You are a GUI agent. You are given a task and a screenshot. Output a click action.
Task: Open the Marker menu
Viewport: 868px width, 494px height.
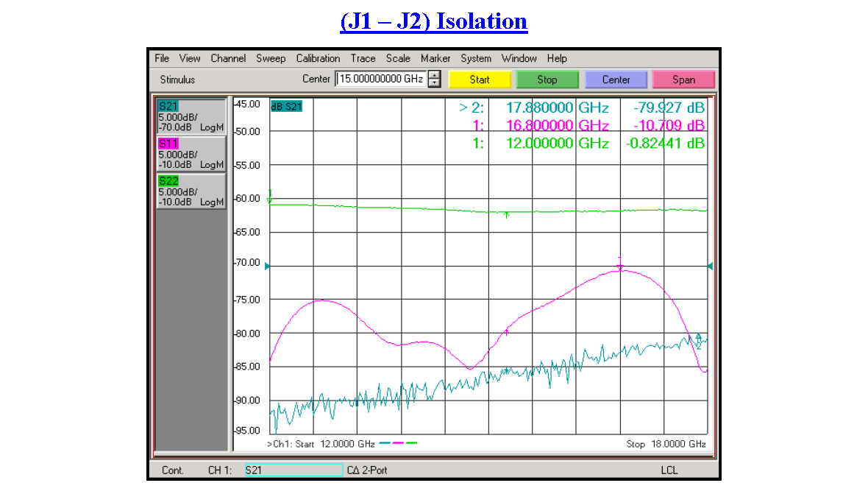(435, 58)
